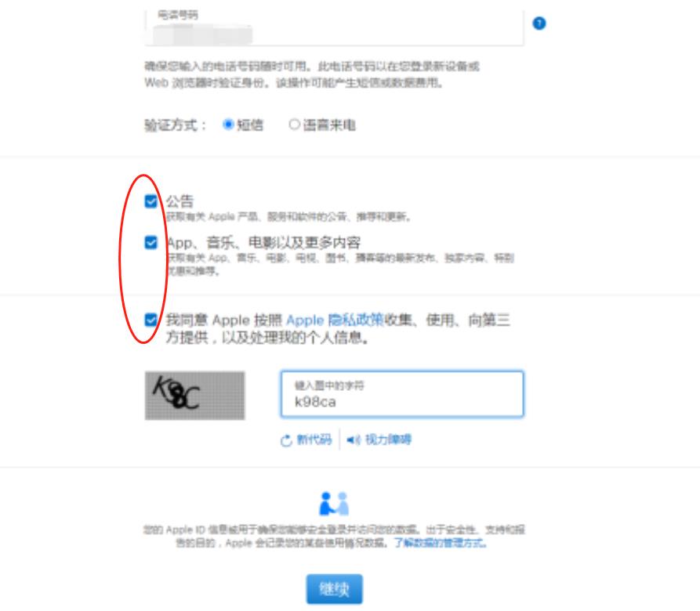Select the 短信 verification radio button
Screen dimensions: 700x611
tap(228, 124)
